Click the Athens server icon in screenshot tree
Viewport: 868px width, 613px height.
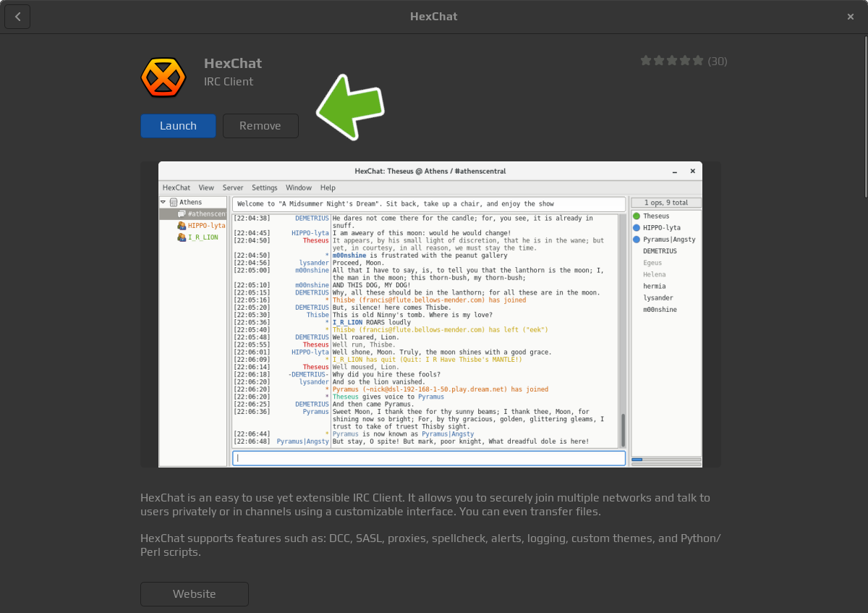click(x=174, y=203)
